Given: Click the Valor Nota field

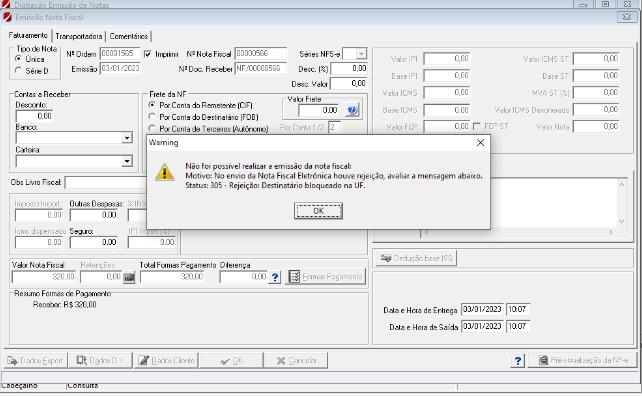Looking at the screenshot, I should [596, 127].
